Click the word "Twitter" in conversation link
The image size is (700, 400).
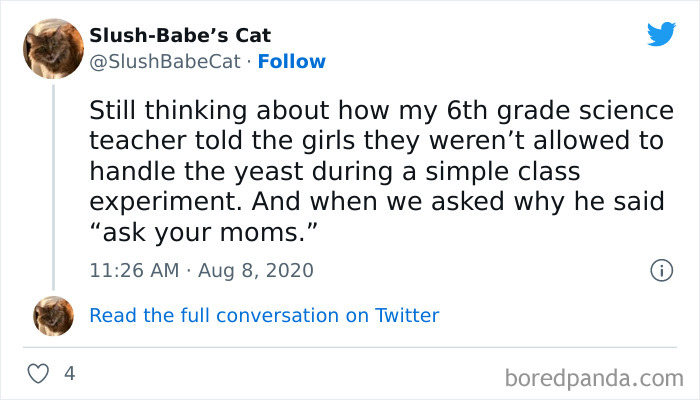coord(407,316)
